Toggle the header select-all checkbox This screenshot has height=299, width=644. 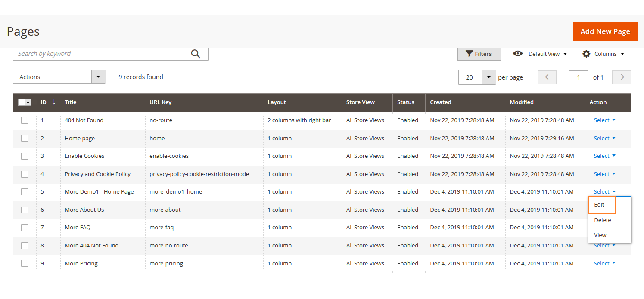click(x=22, y=102)
